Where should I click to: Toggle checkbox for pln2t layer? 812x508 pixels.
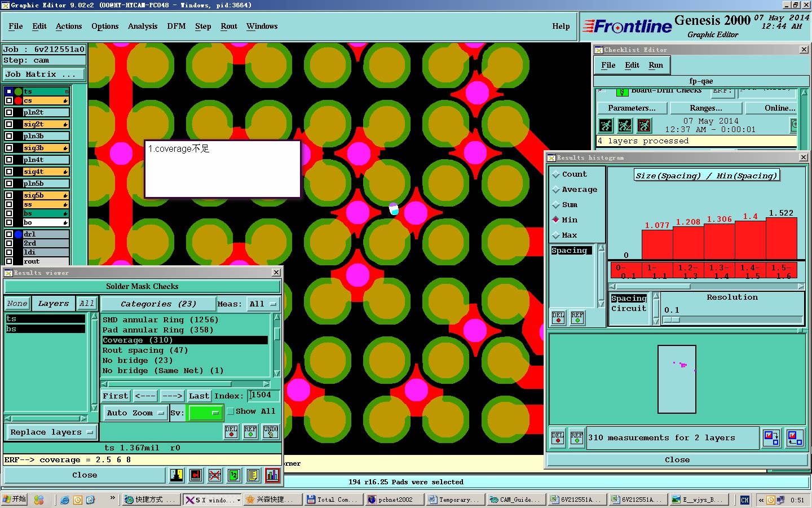(8, 112)
